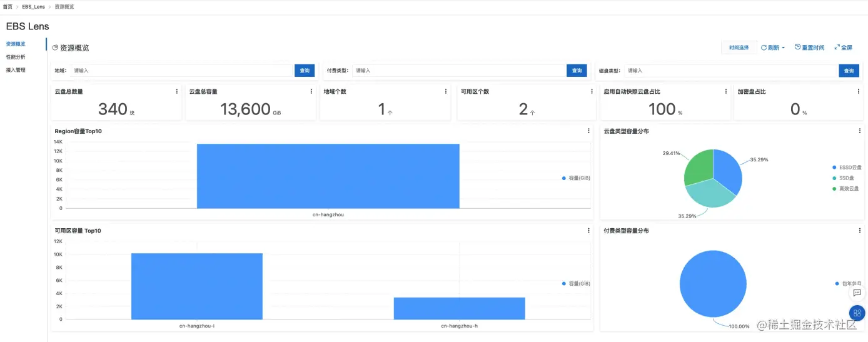This screenshot has height=342, width=868.
Task: Toggle the 包年包月 legend entry
Action: point(848,284)
